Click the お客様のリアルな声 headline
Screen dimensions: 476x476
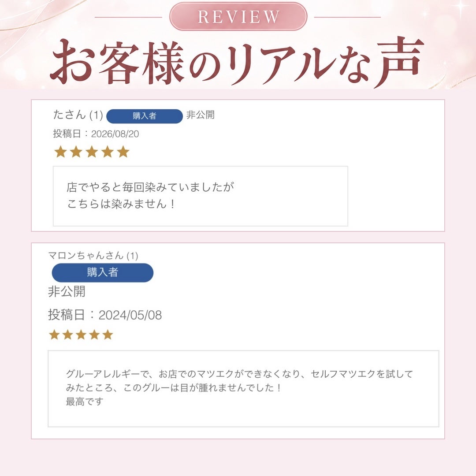237,63
